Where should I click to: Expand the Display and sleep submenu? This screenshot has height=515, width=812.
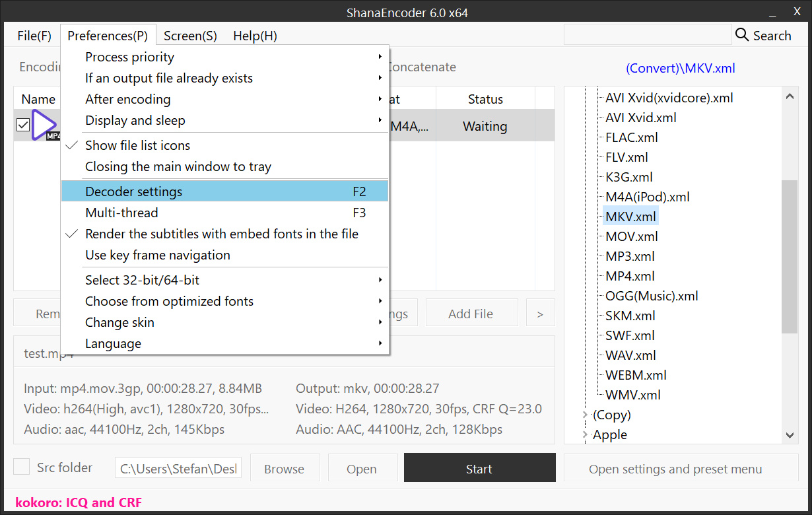224,120
